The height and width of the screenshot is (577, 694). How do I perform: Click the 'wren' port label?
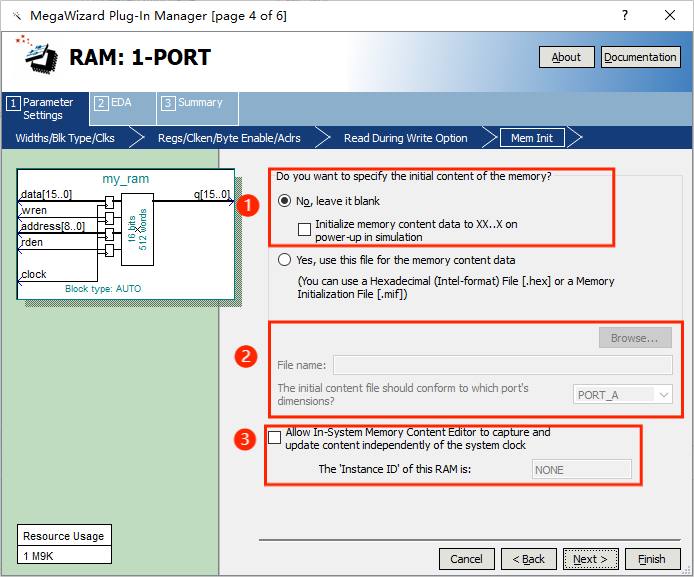tap(34, 210)
